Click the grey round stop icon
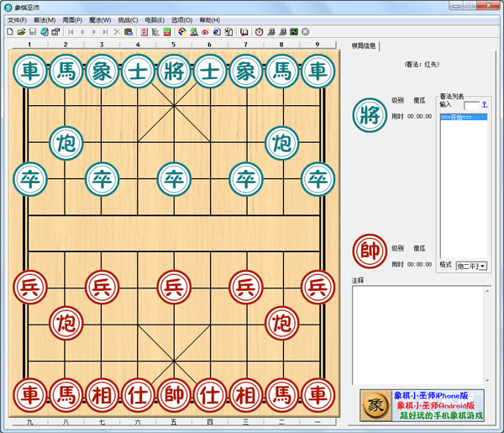504x433 pixels. click(306, 32)
